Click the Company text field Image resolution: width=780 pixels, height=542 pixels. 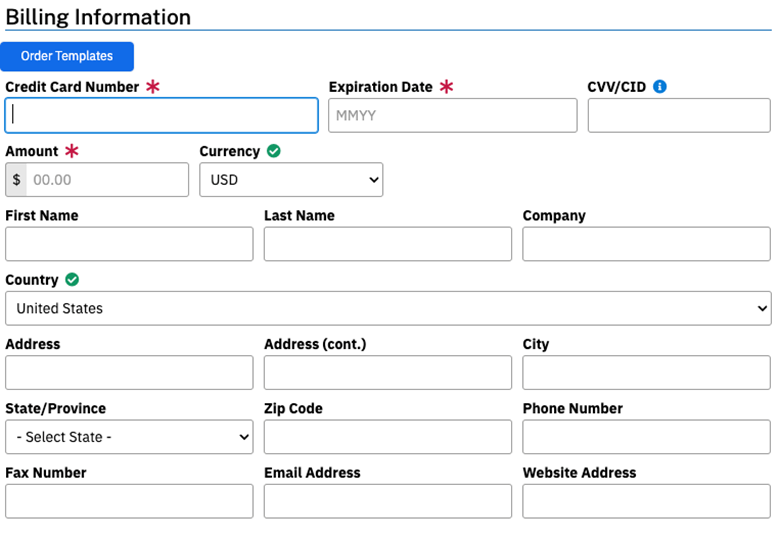[x=647, y=244]
